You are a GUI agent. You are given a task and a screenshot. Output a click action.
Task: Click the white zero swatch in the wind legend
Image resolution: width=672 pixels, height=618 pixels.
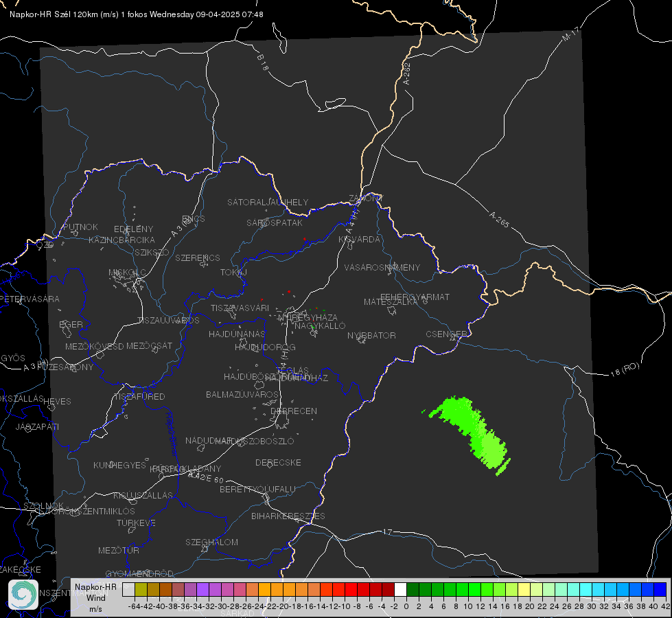click(x=400, y=589)
